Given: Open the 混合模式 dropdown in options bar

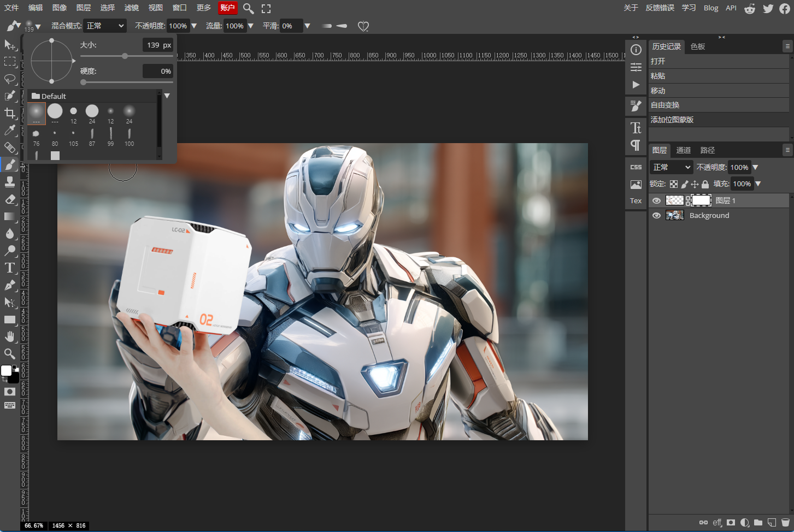Looking at the screenshot, I should 105,26.
